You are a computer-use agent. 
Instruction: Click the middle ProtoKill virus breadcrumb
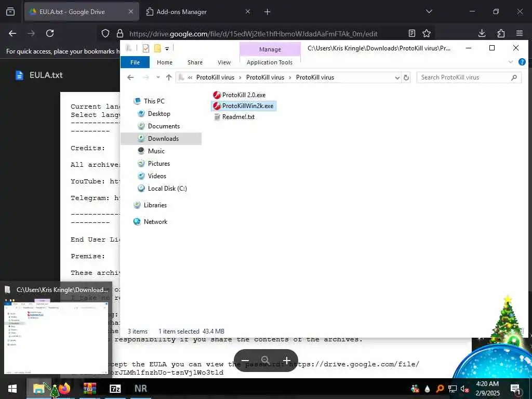[265, 77]
